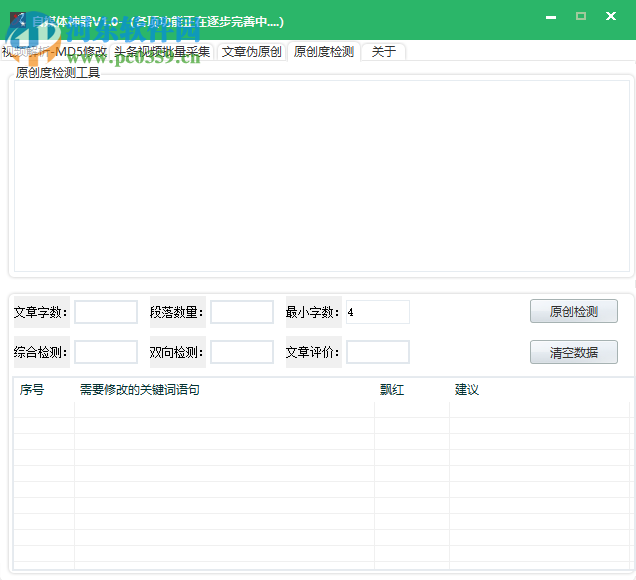Click the 综合检测 label

pyautogui.click(x=41, y=352)
